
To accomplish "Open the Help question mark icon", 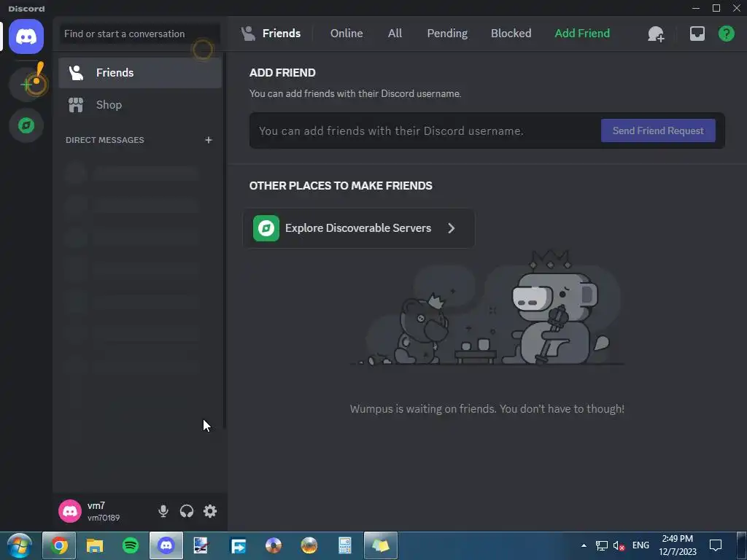I will click(x=726, y=34).
